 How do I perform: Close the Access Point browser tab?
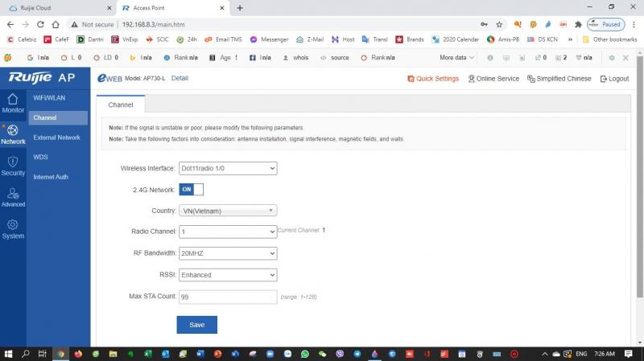222,8
